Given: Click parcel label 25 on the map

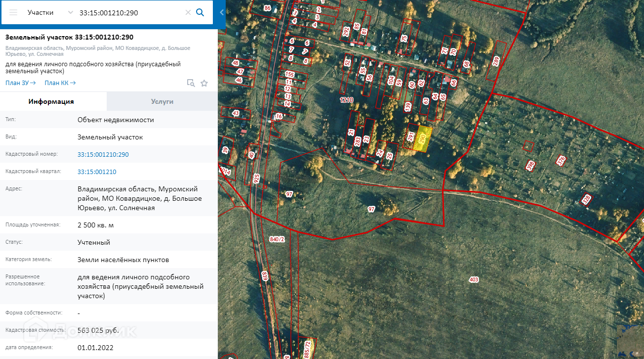Looking at the screenshot, I should (x=390, y=156).
